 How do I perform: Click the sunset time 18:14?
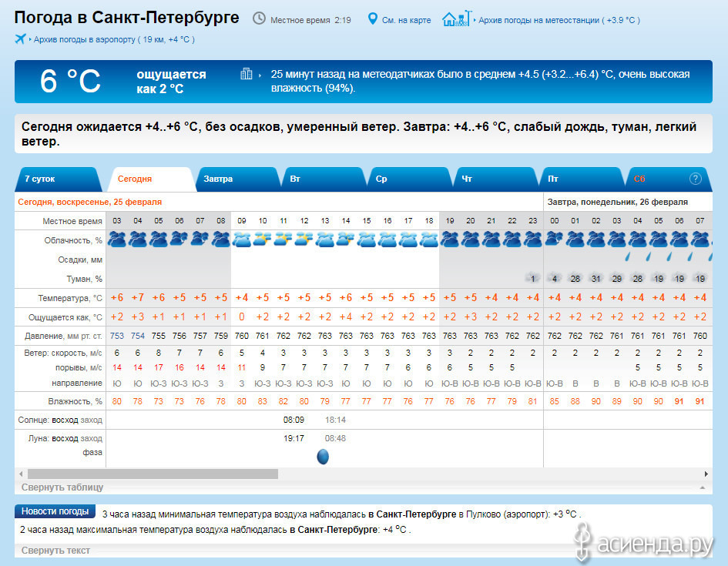335,420
